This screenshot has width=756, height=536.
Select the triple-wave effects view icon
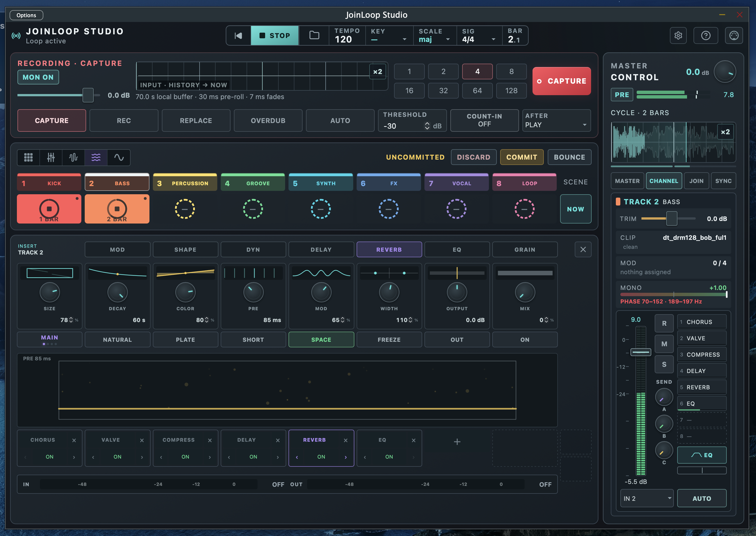click(96, 157)
